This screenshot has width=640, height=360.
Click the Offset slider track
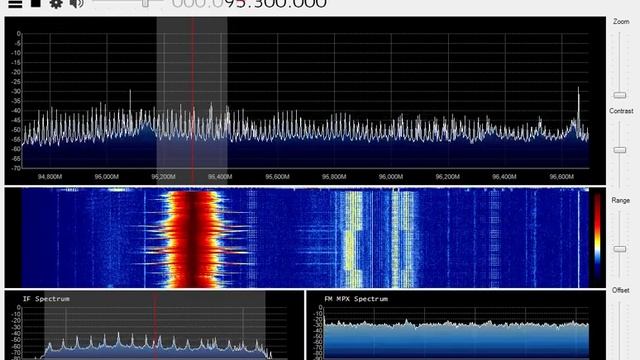620,331
